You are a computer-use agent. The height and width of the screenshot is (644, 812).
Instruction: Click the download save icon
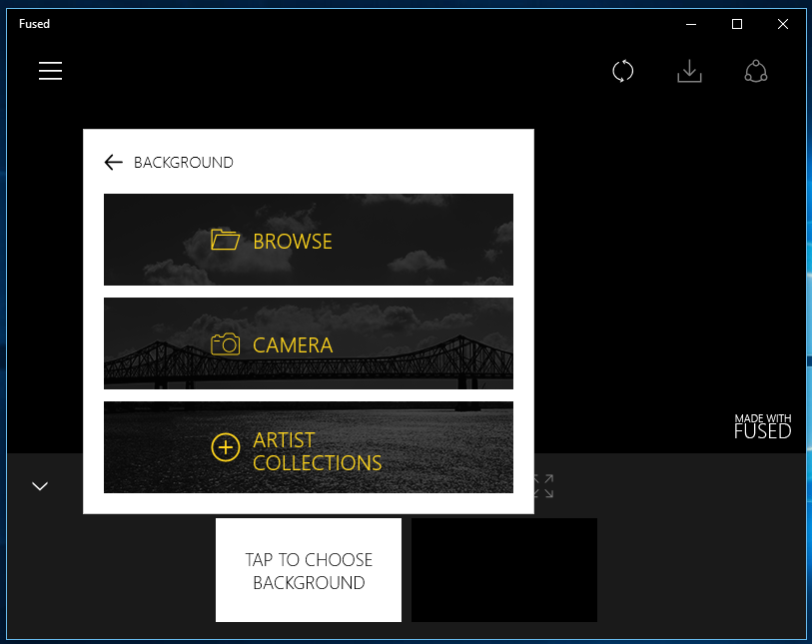click(x=689, y=72)
